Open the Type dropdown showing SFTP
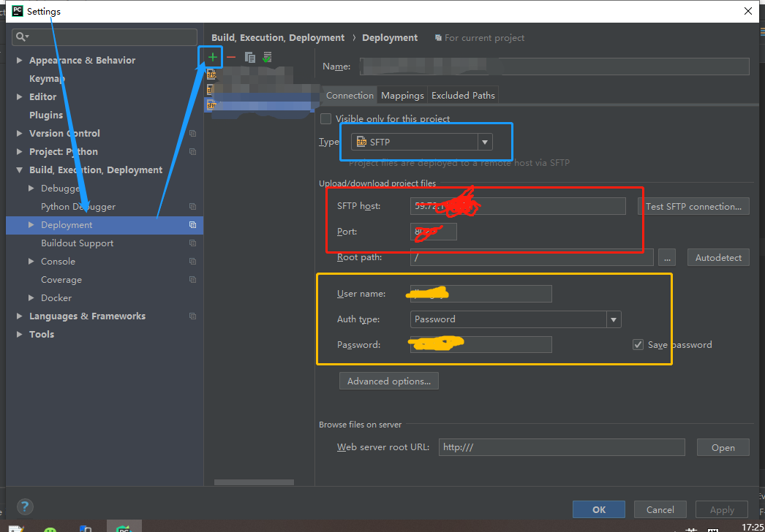This screenshot has height=532, width=765. [485, 142]
